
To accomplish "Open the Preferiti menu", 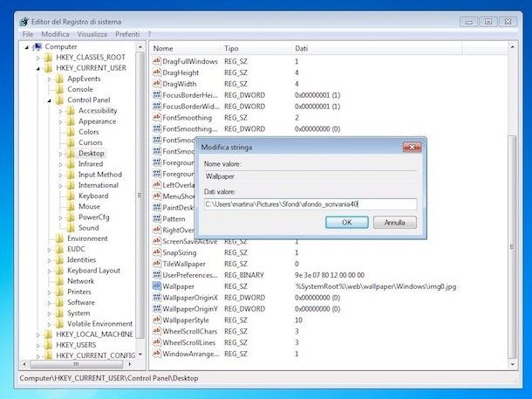I will point(127,34).
